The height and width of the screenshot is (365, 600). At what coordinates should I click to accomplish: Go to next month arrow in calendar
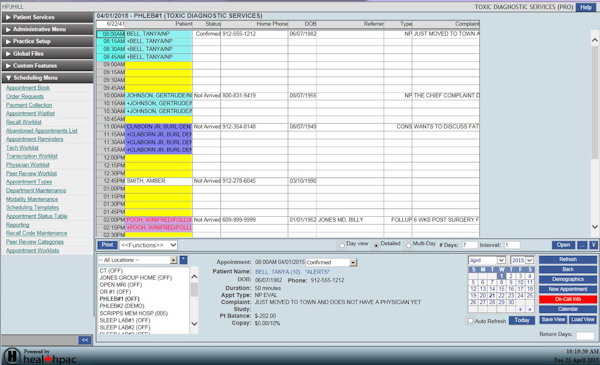click(x=530, y=309)
